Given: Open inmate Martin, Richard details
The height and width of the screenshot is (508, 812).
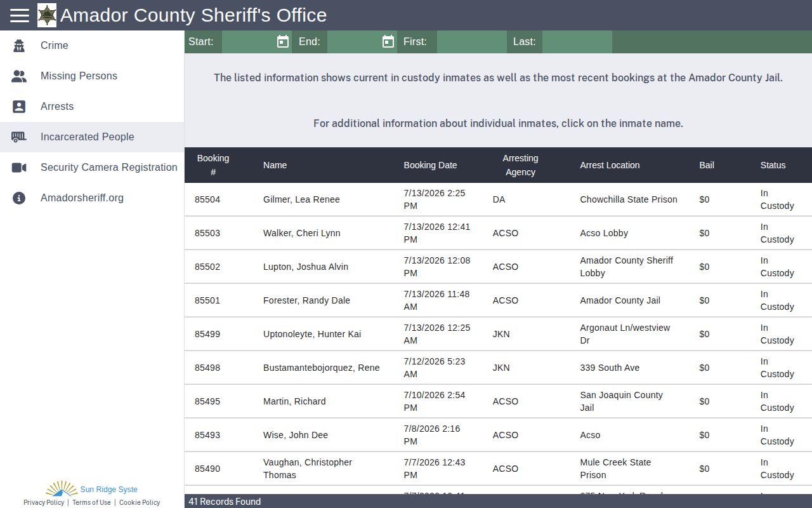Looking at the screenshot, I should [x=294, y=401].
